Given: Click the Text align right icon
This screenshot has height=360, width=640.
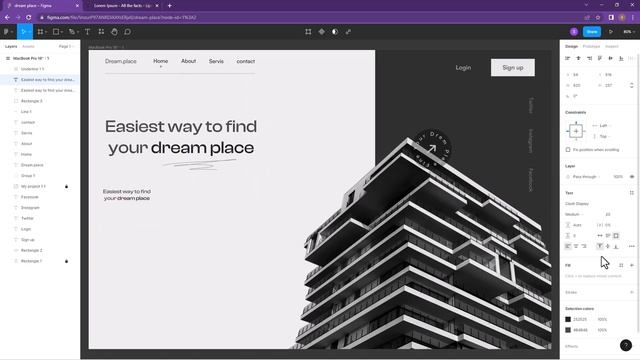Looking at the screenshot, I should tap(584, 246).
